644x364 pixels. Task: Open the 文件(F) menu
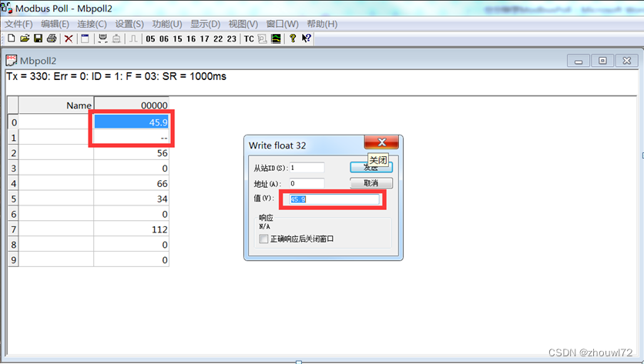coord(18,24)
